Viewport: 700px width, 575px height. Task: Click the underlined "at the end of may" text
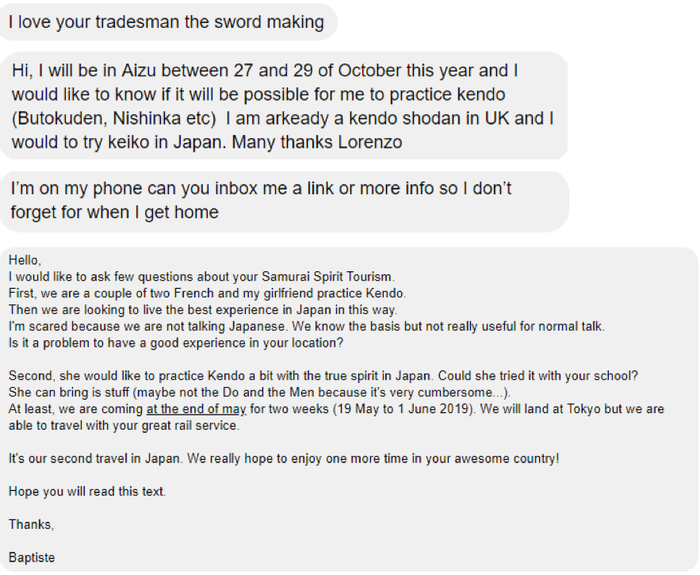[x=196, y=410]
